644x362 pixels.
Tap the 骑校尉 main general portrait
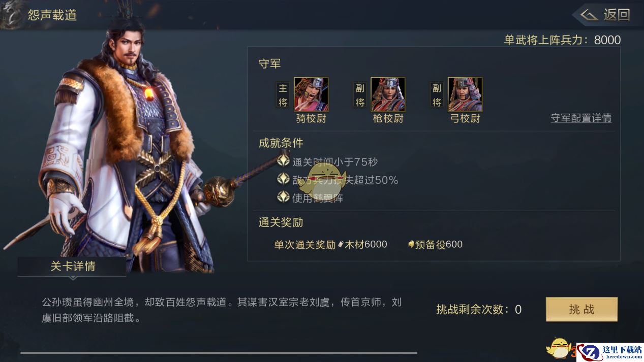pos(311,94)
